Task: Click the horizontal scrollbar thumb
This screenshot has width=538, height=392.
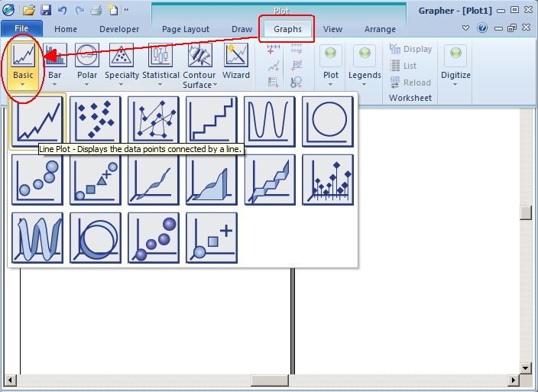Action: coord(270,380)
